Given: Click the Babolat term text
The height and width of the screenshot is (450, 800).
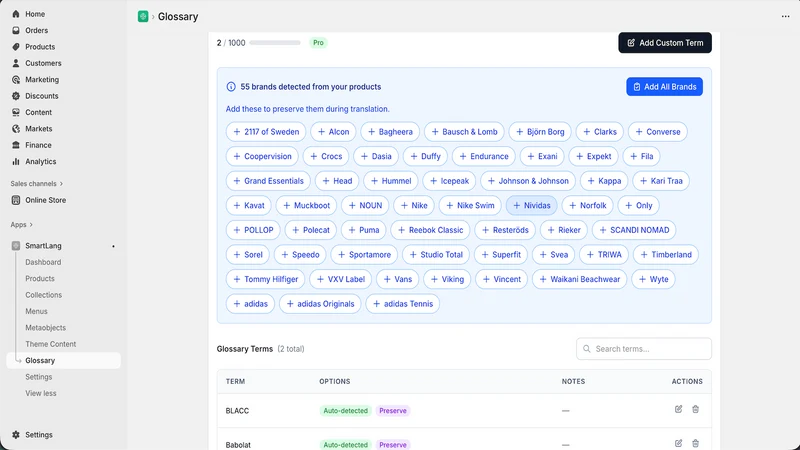Looking at the screenshot, I should 238,445.
